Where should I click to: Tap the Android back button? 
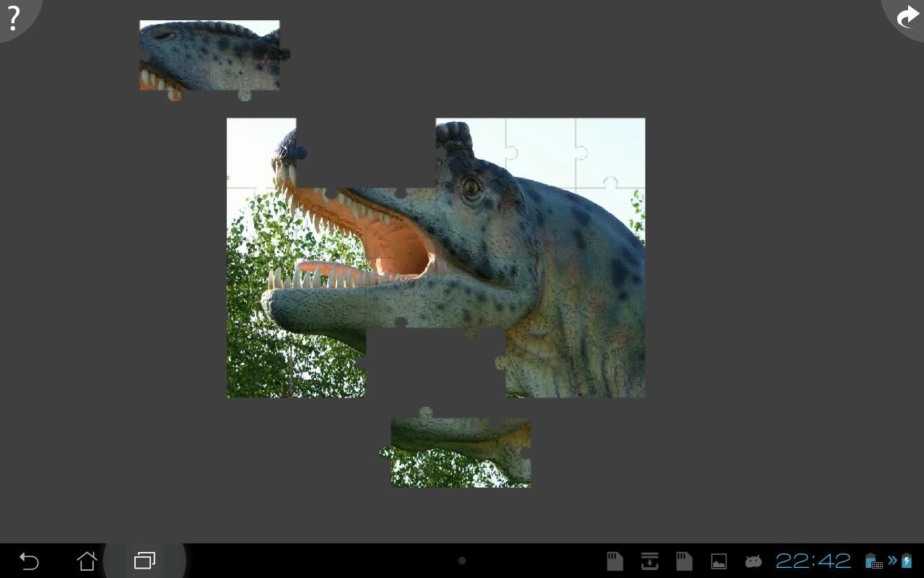click(29, 561)
